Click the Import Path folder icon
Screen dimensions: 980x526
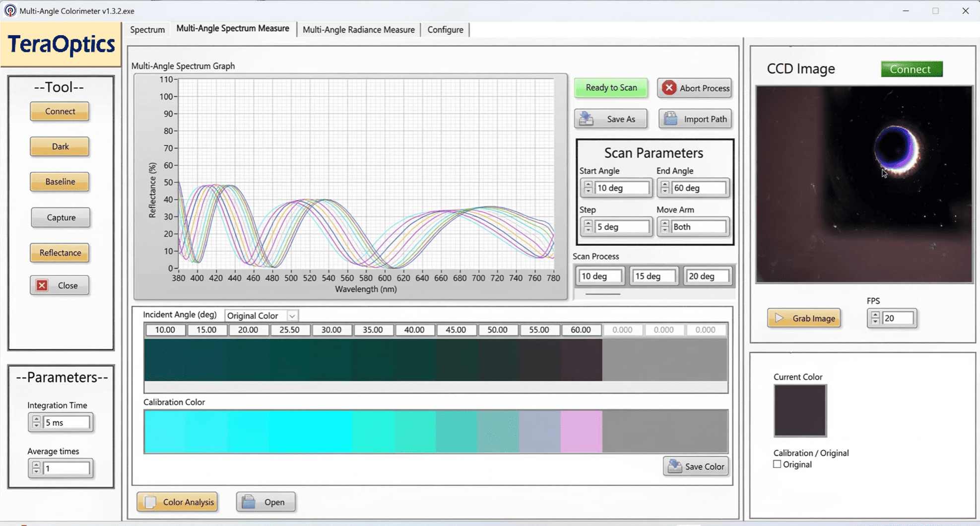pos(670,119)
